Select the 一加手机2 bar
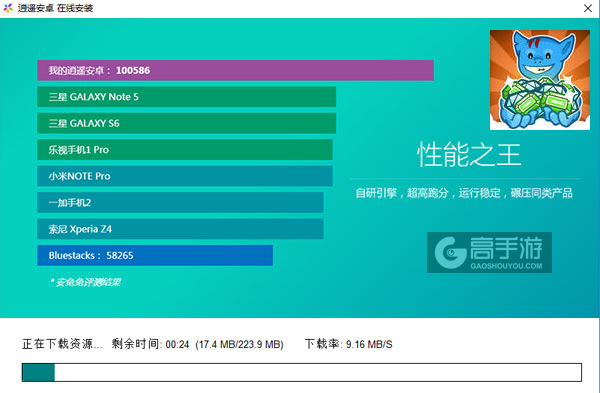Image resolution: width=600 pixels, height=393 pixels. coord(180,202)
